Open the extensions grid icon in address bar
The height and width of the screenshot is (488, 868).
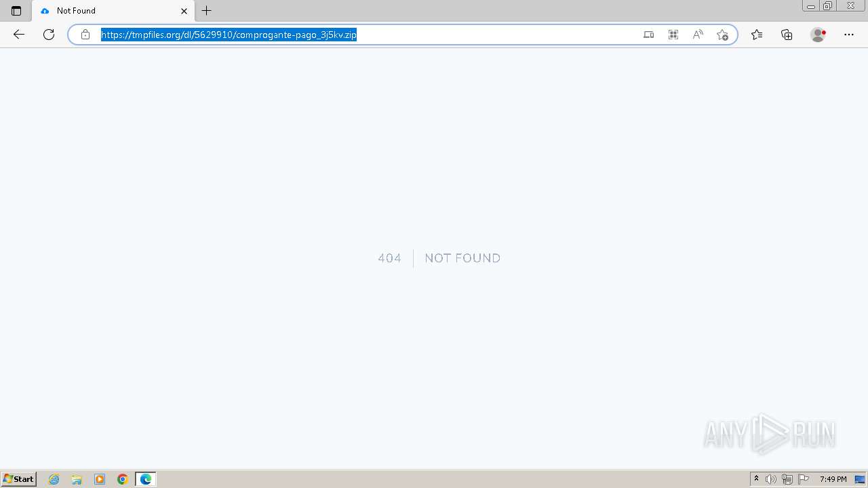click(673, 35)
